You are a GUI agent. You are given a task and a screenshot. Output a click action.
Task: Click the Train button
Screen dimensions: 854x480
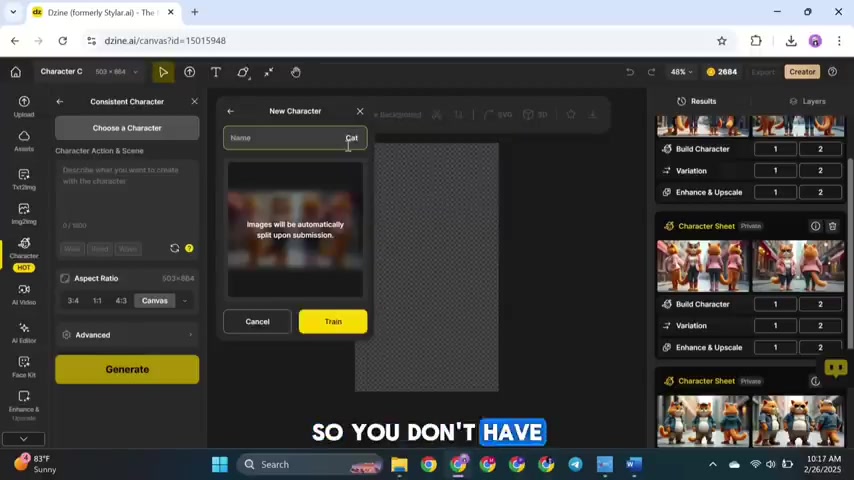[x=333, y=321]
